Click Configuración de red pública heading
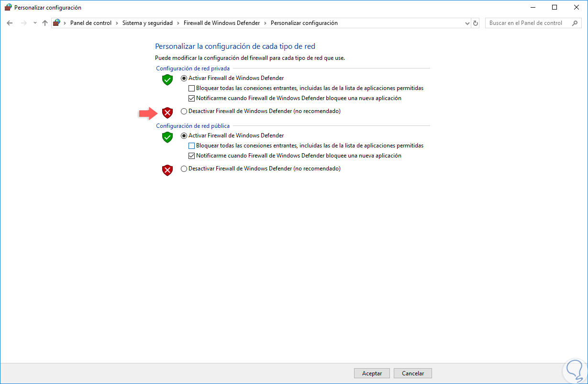588x384 pixels. point(193,126)
